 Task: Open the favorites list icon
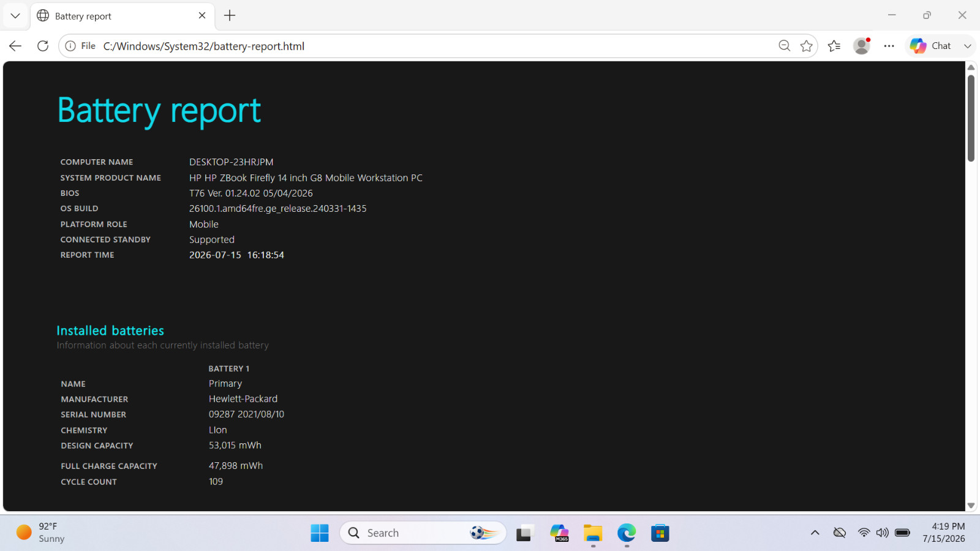click(834, 46)
